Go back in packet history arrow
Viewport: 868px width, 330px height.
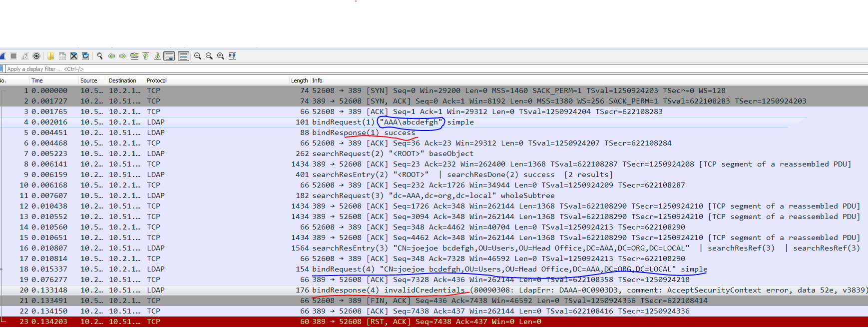click(x=111, y=56)
